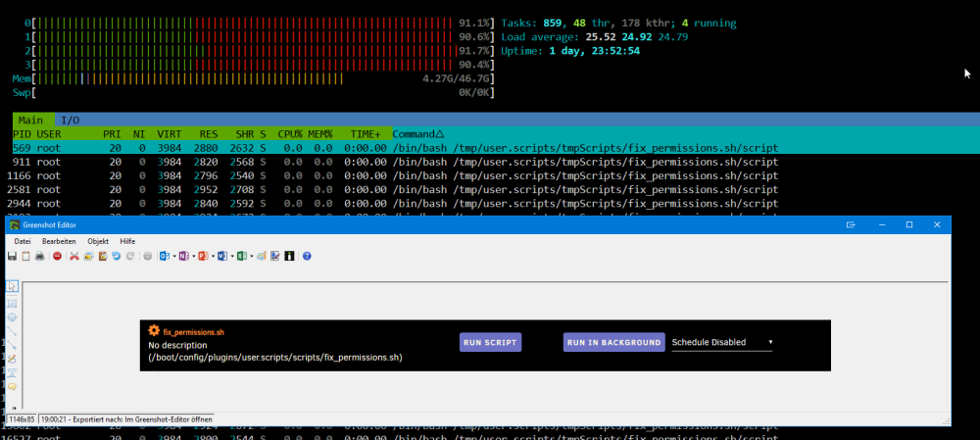This screenshot has width=980, height=440.
Task: Click the RUN IN BACKGROUND button
Action: coord(613,343)
